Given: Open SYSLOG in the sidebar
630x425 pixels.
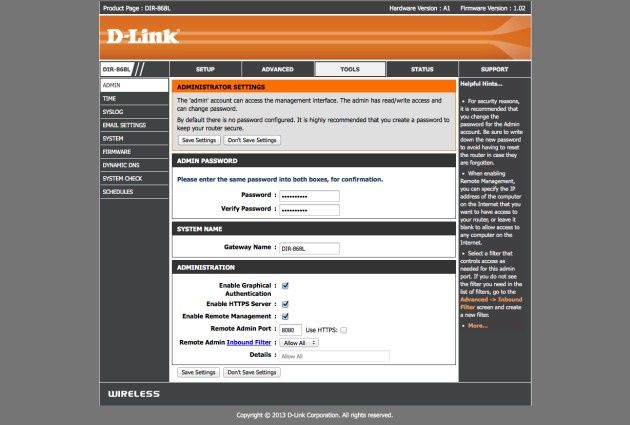Looking at the screenshot, I should [x=134, y=112].
